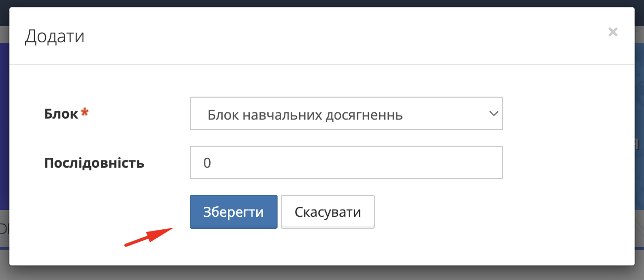
Task: Click the dark backdrop strip above the dialog
Action: (x=322, y=3)
